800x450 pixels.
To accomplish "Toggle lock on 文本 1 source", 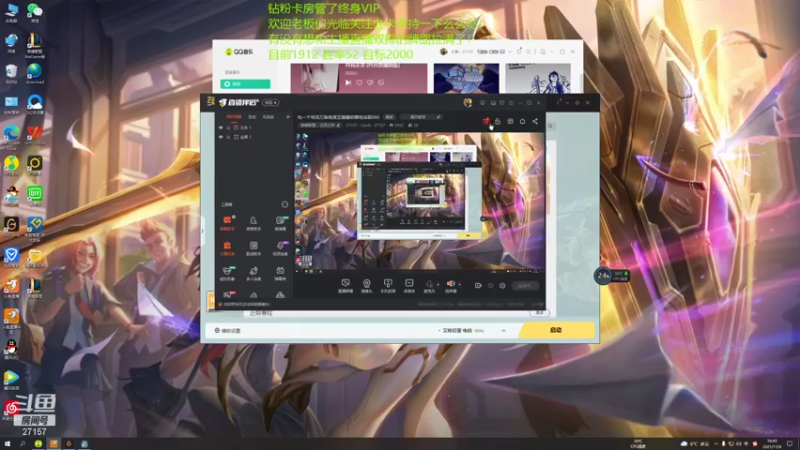I will click(x=228, y=128).
